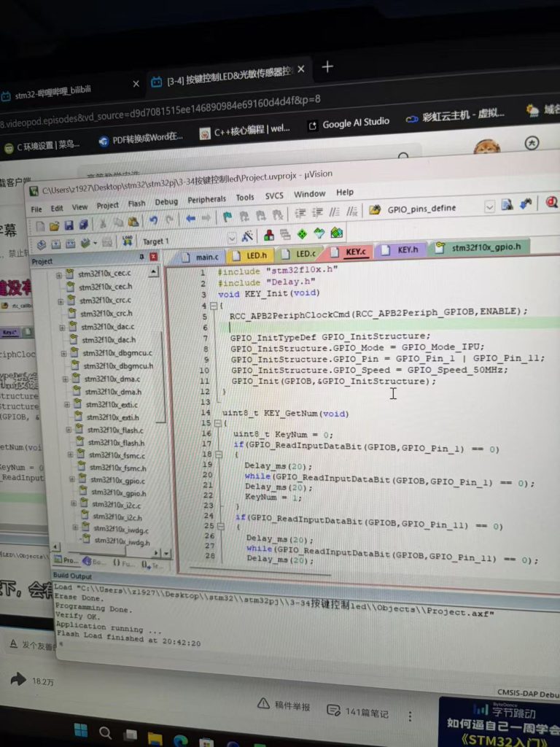Screen dimensions: 560x747
Task: Click the Project panel scroll-up arrow
Action: tap(154, 272)
